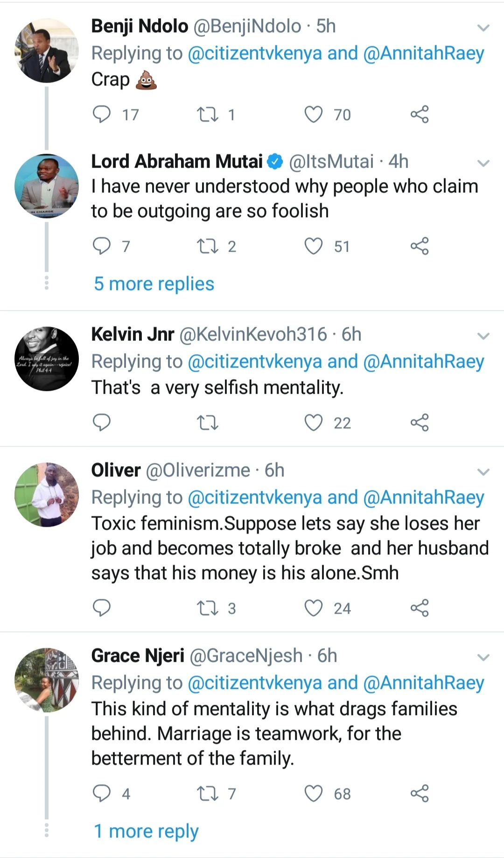504x858 pixels.
Task: Reply to Grace Njeri's tweet
Action: pyautogui.click(x=102, y=794)
